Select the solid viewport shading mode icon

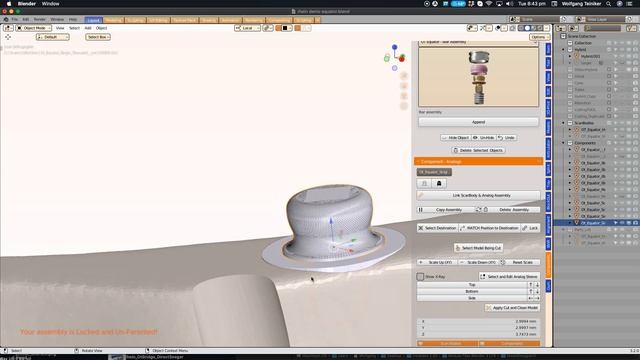[527, 28]
